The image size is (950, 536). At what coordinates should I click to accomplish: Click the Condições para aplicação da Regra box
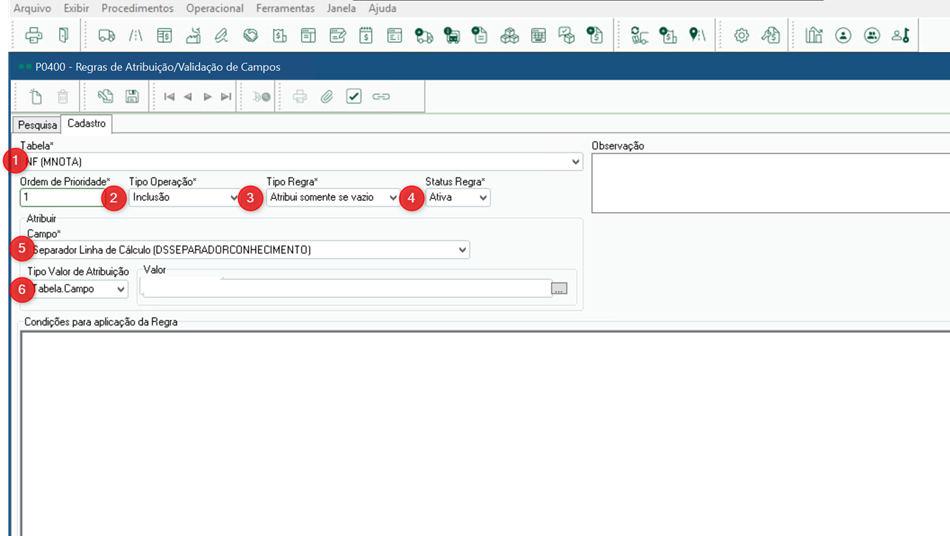(x=485, y=434)
